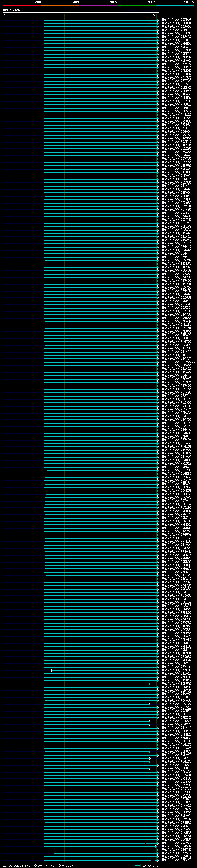This screenshot has height=868, width=197.
Task: Click the alignment bar for UniRef100_Q575T2
Action: click(106, 853)
